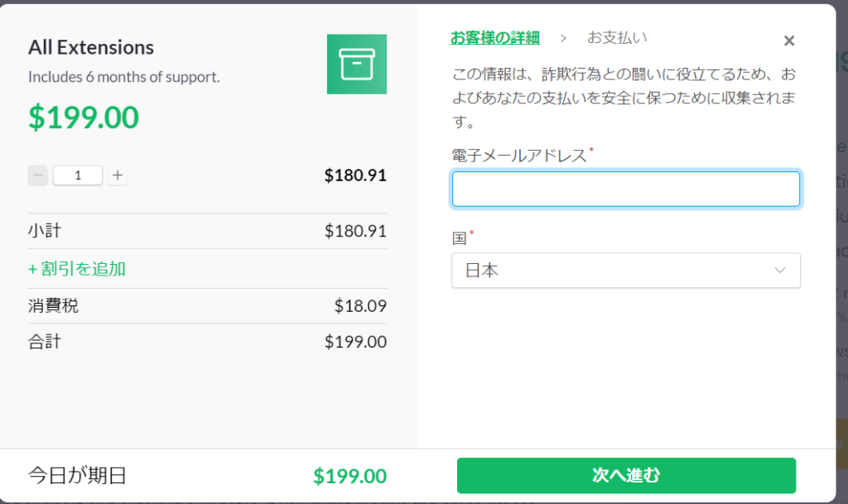Click the chevron arrow in country selector
Viewport: 848px width, 504px height.
(x=779, y=271)
